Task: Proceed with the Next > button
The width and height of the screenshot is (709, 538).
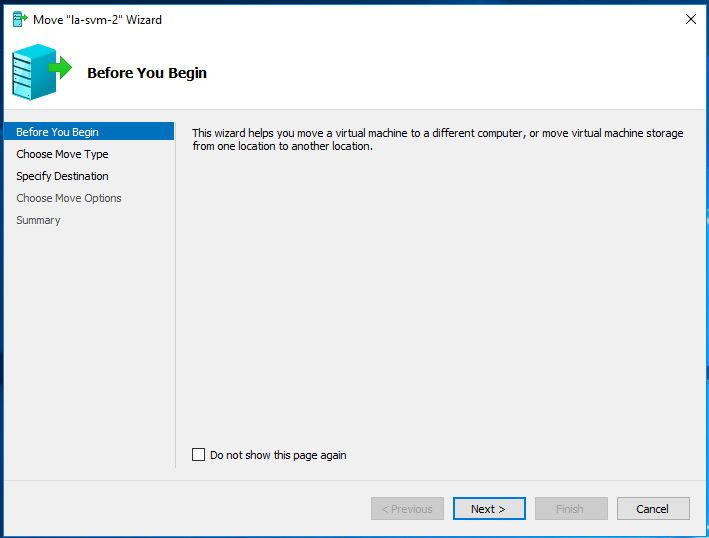Action: [x=489, y=509]
